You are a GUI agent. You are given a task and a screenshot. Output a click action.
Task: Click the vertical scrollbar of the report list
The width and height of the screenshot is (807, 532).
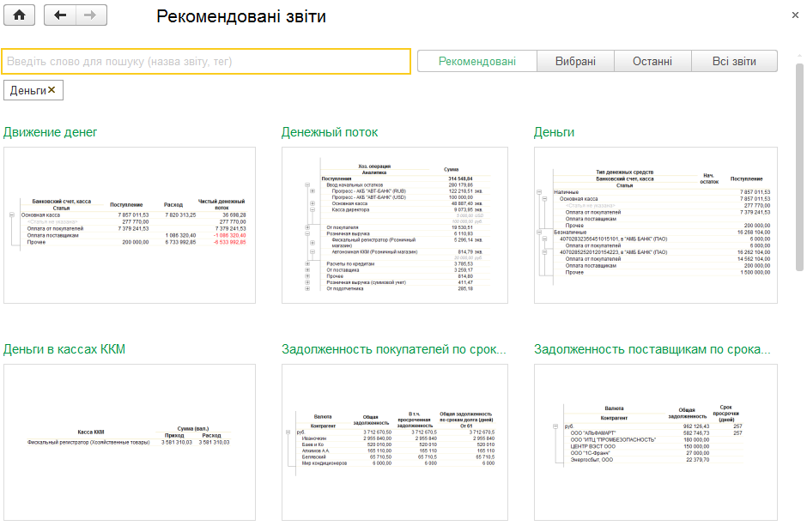pos(799,167)
